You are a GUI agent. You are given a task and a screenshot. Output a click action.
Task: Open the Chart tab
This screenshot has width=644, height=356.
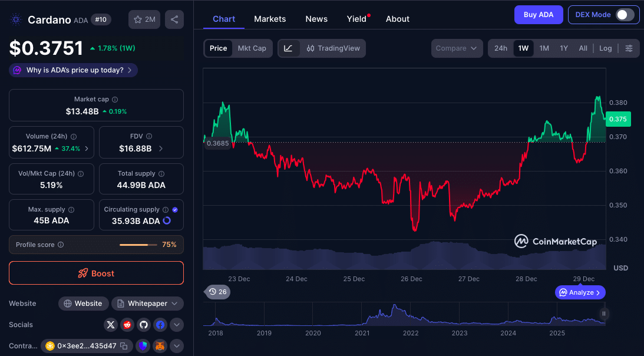point(224,19)
